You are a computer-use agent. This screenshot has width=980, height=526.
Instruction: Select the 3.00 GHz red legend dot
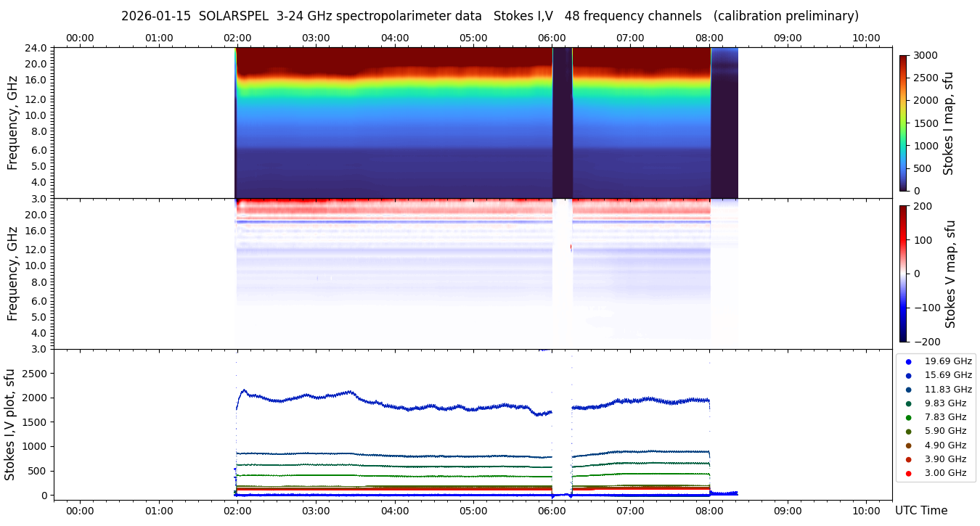click(x=908, y=473)
